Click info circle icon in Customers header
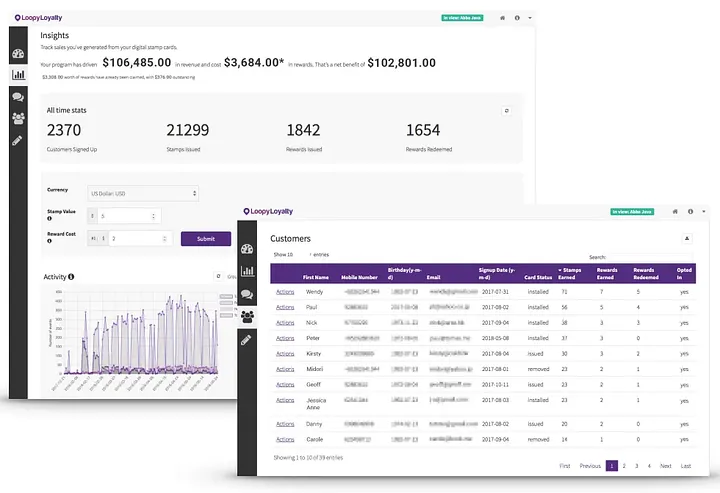 coord(690,212)
